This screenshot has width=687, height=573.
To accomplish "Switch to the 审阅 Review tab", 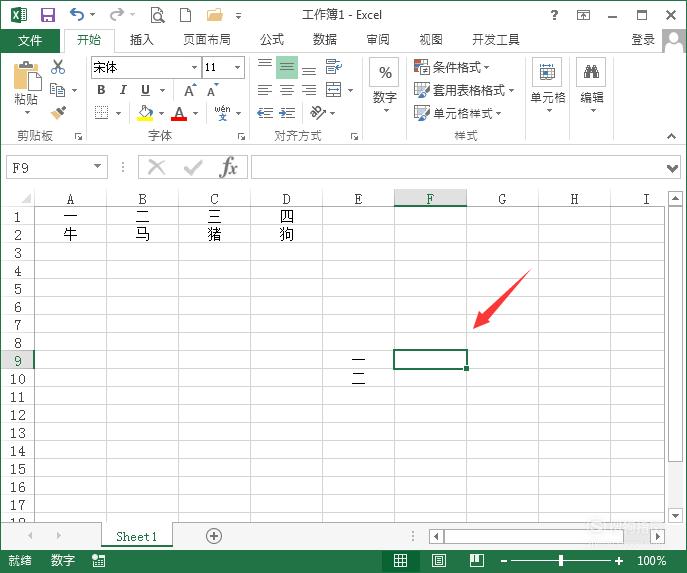I will click(x=378, y=40).
